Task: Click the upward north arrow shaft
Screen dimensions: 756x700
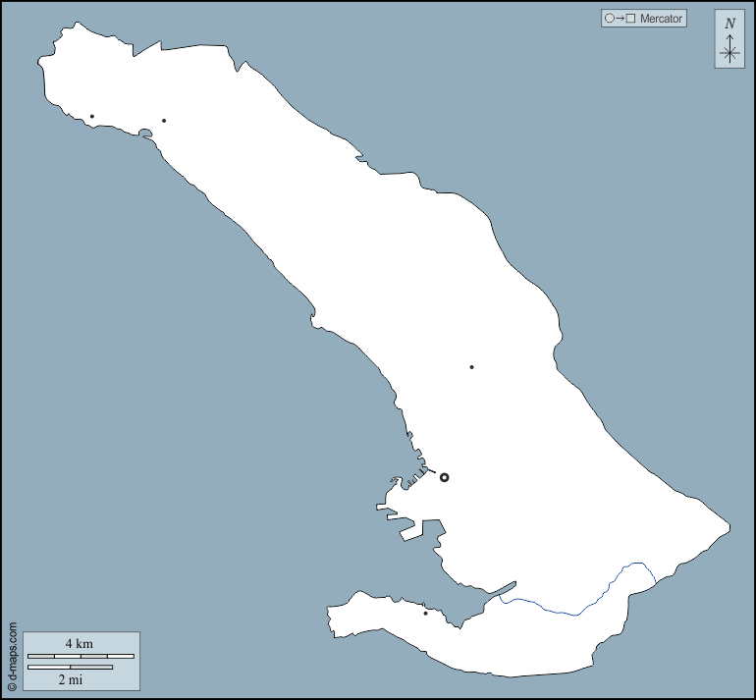Action: (x=729, y=39)
